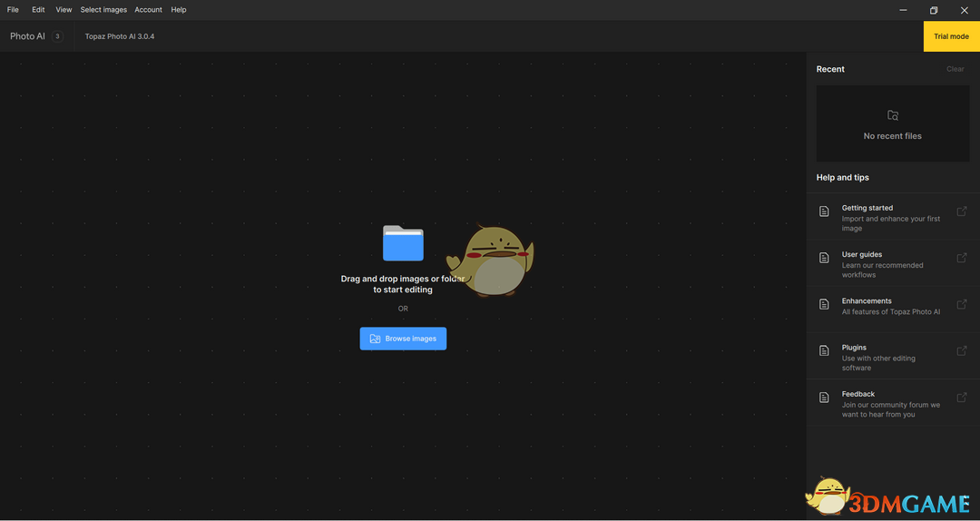Click the Getting started document icon
Viewport: 980px width, 521px height.
pyautogui.click(x=824, y=211)
